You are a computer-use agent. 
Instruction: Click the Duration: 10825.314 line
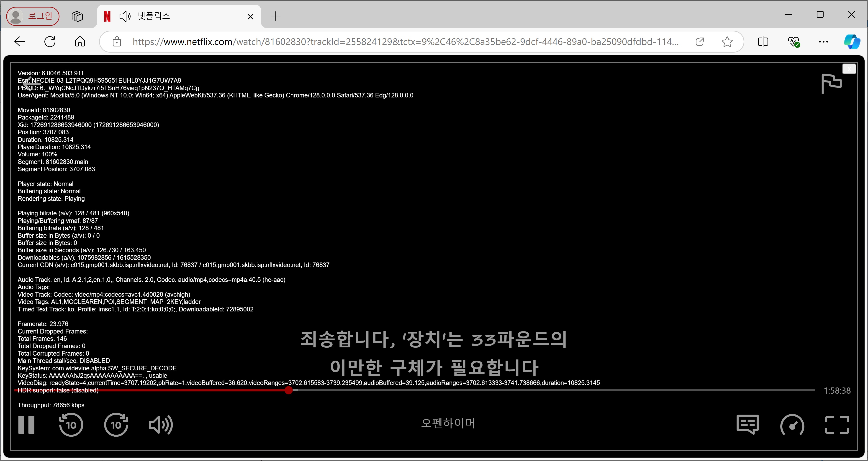[46, 139]
